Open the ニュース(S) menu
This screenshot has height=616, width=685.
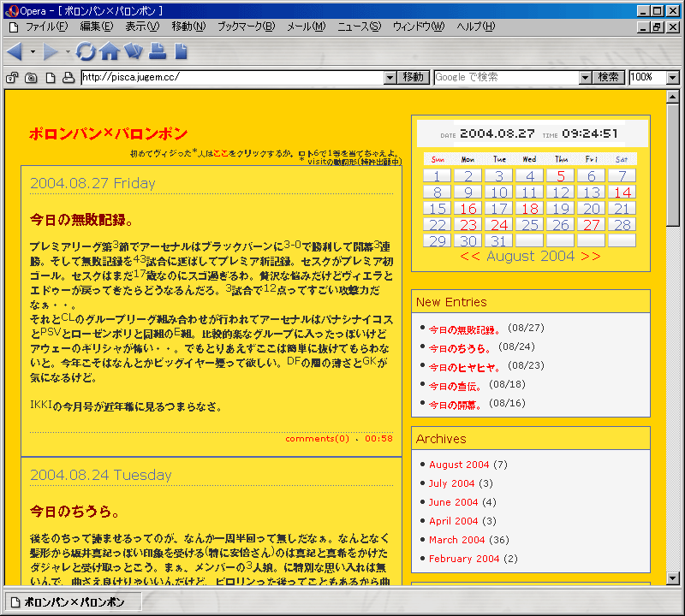click(x=359, y=27)
